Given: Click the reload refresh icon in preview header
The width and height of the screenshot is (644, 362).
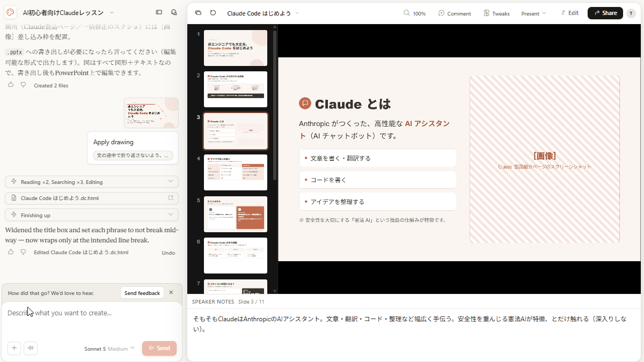Looking at the screenshot, I should (213, 13).
